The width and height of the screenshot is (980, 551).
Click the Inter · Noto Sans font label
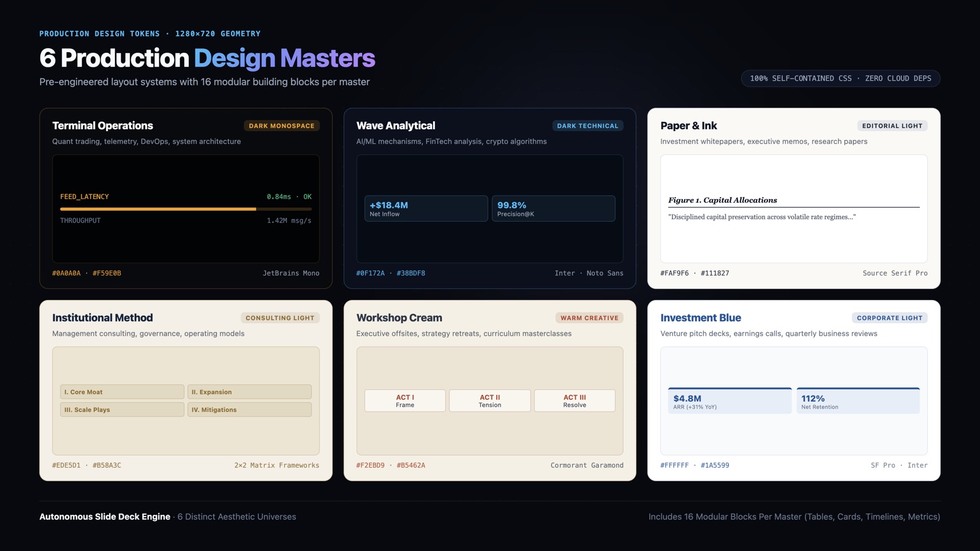coord(589,273)
